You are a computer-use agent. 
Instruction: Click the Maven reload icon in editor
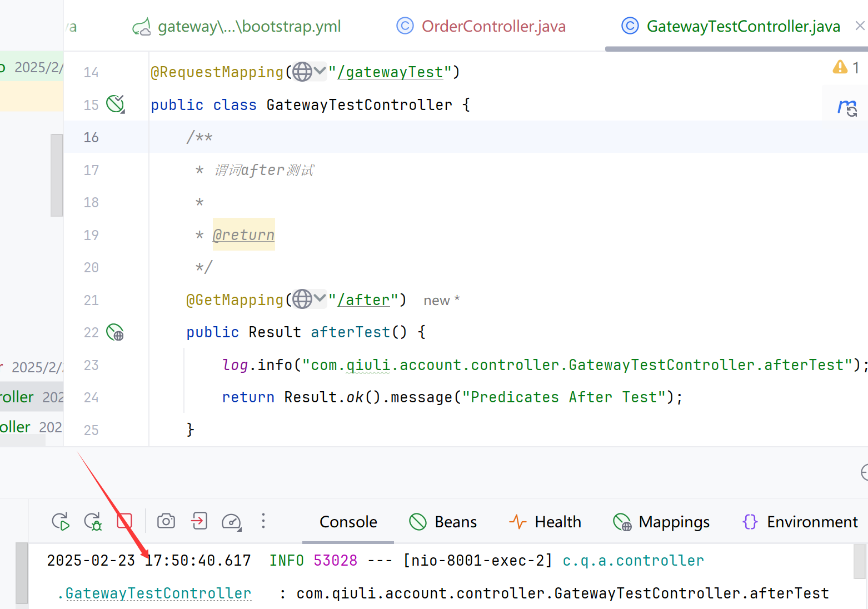coord(847,107)
